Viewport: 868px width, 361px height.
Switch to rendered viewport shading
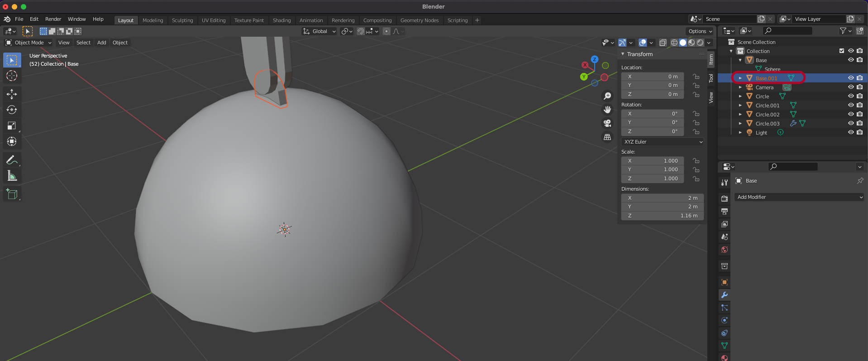[700, 43]
